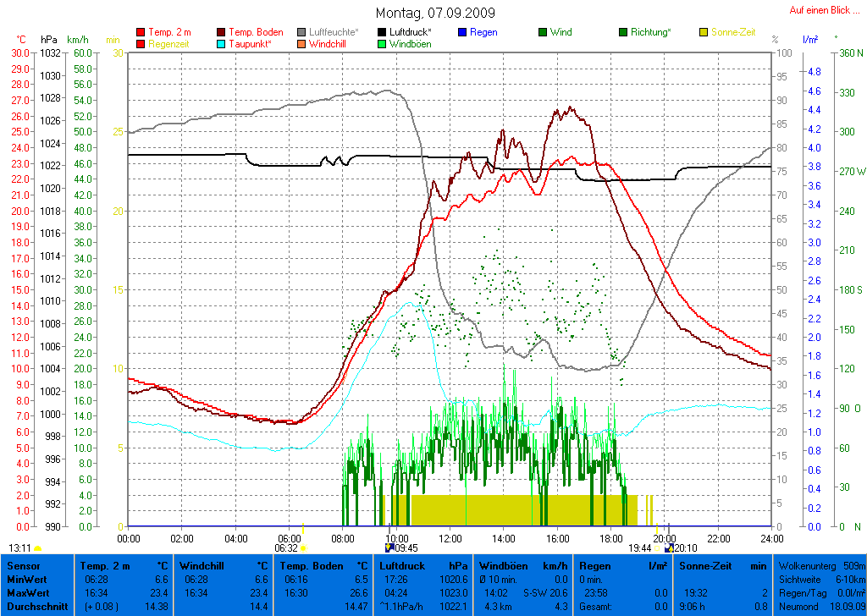The width and height of the screenshot is (867, 616).
Task: Click the yellow Sonne-Zeit legend square
Action: coord(704,32)
